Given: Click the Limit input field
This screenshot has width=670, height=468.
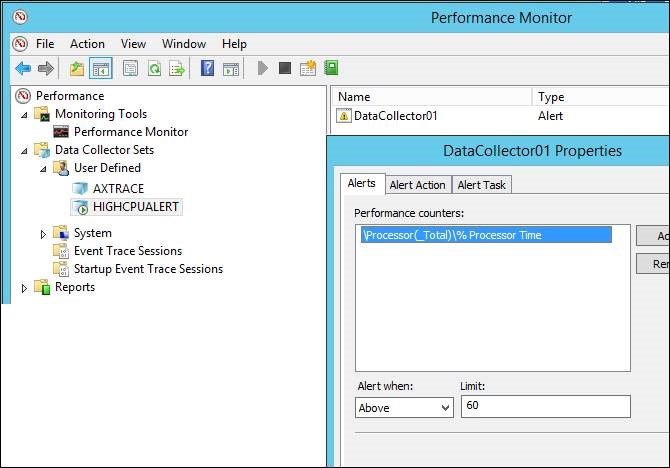Looking at the screenshot, I should [x=545, y=406].
